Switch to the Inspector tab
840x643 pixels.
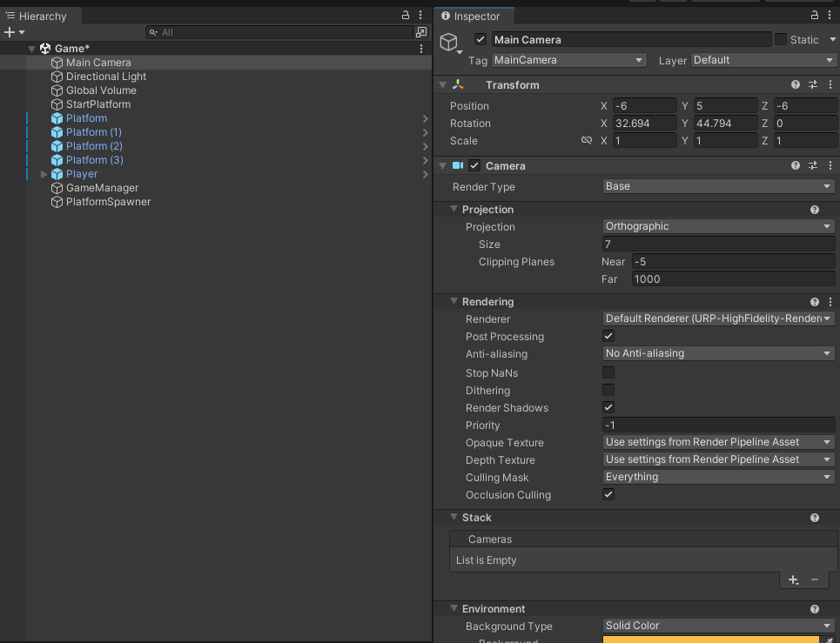point(474,17)
